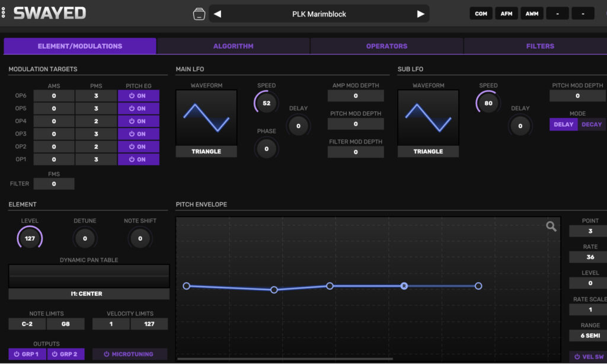Toggle OP6 Pitch EG on/off
The height and width of the screenshot is (364, 607).
(139, 95)
